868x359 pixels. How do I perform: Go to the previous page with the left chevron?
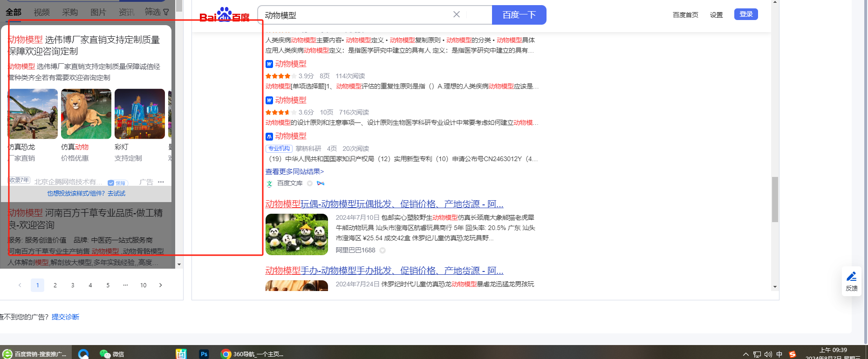click(x=20, y=285)
